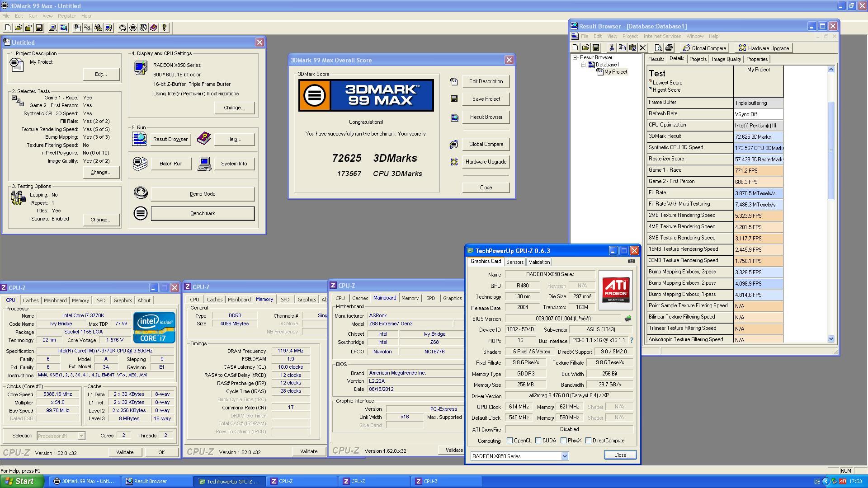Open Internet Services menu in Result Browser
The image size is (868, 488).
coord(662,36)
